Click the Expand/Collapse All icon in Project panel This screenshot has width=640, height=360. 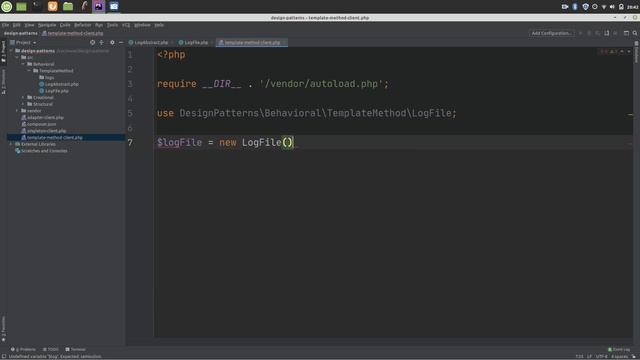point(102,42)
